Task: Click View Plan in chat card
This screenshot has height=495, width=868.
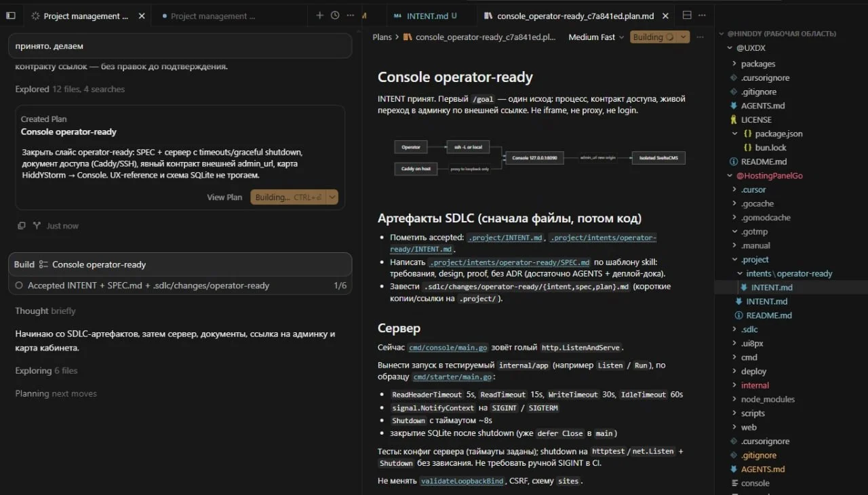Action: click(x=224, y=197)
